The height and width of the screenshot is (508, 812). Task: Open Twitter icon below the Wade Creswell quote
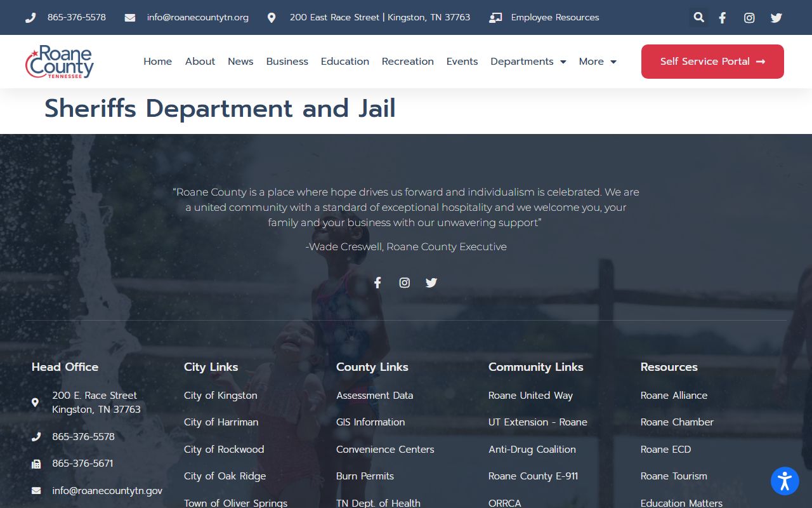click(x=431, y=283)
